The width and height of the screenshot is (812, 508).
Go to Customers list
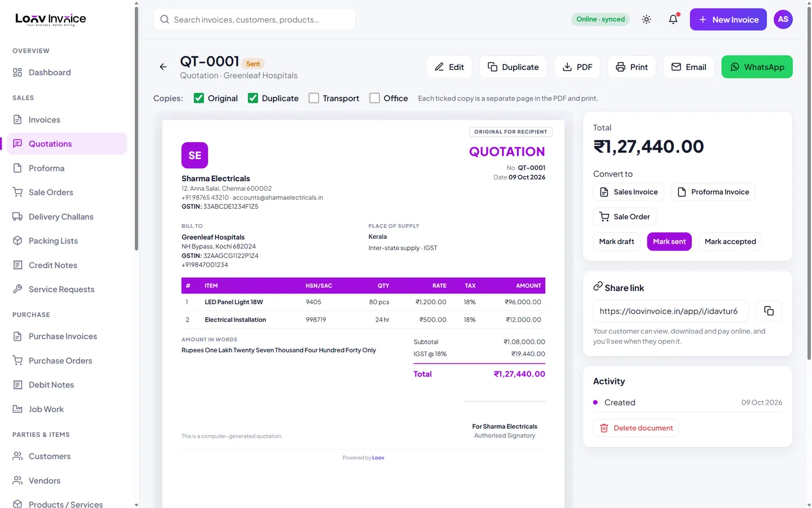coord(67,456)
